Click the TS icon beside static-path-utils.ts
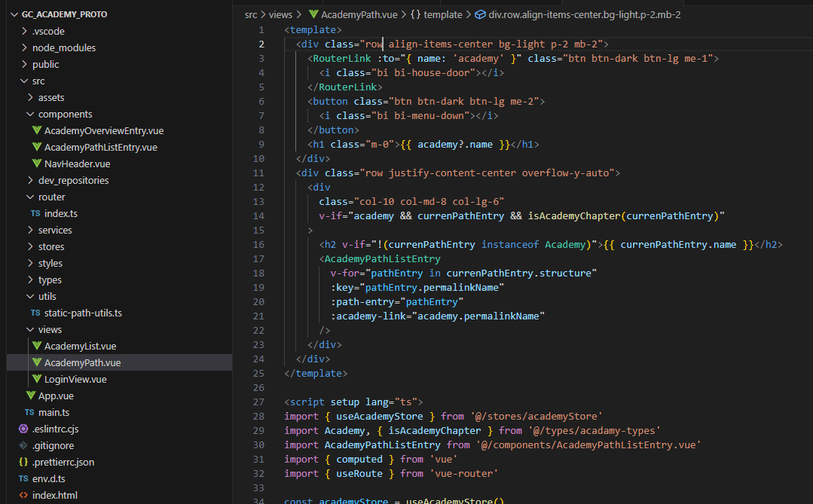This screenshot has height=504, width=813. (x=35, y=313)
